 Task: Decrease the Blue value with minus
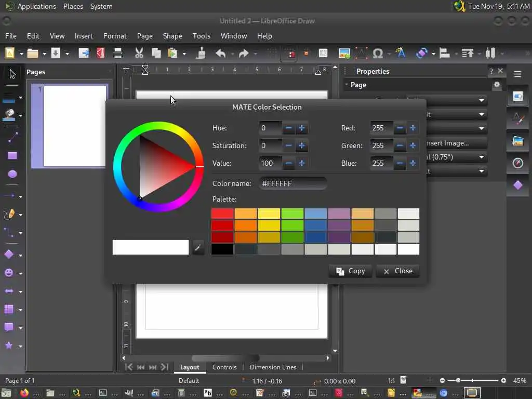tap(400, 163)
